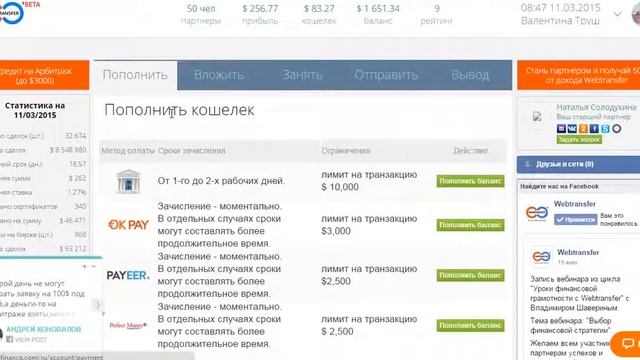Click the bank building payment method icon

click(128, 181)
